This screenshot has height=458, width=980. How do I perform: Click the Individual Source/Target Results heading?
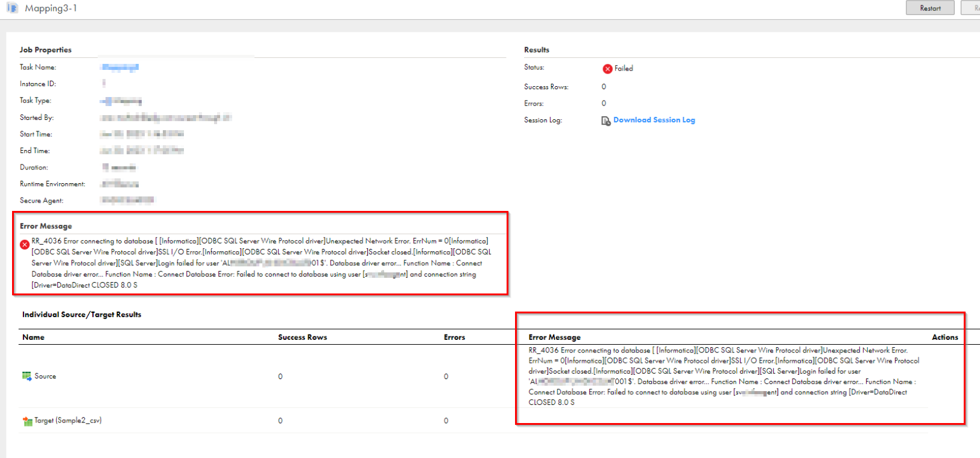click(x=81, y=314)
